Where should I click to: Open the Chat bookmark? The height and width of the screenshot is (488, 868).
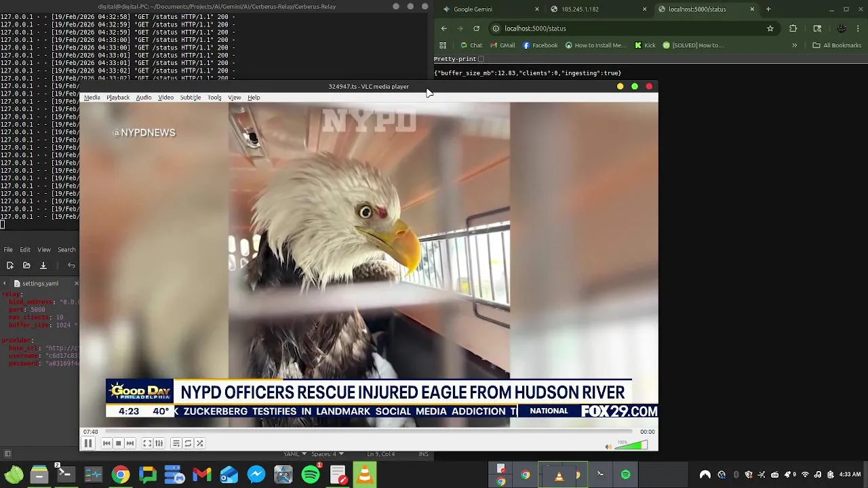click(x=471, y=45)
